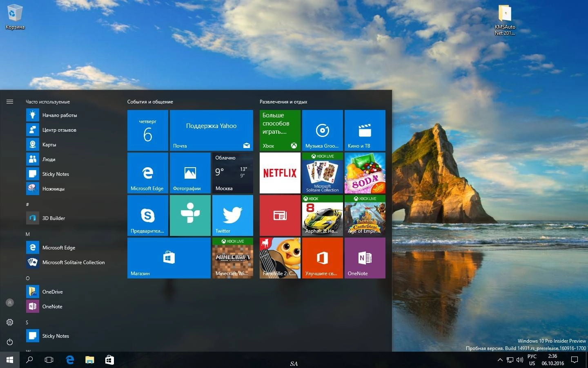Launch the Candy Crush Soda tile

[365, 173]
